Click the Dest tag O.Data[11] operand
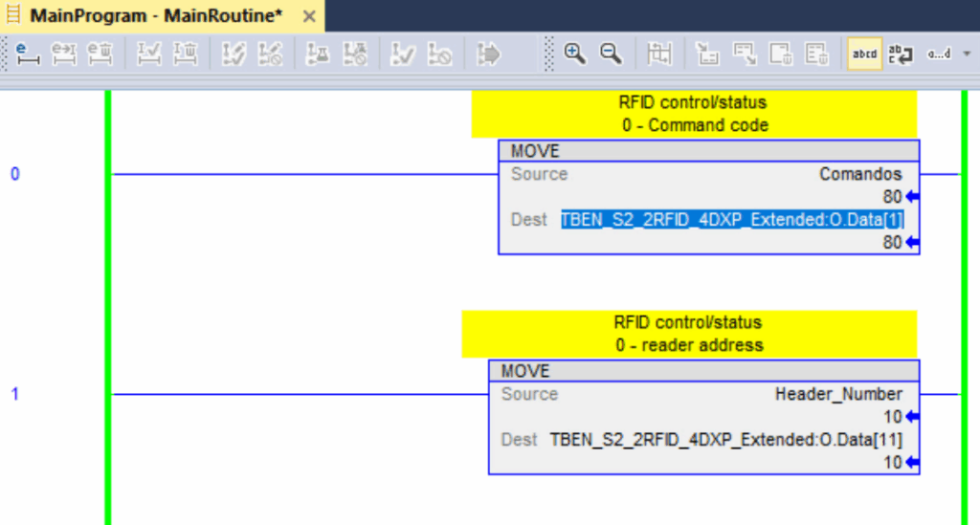 click(725, 440)
